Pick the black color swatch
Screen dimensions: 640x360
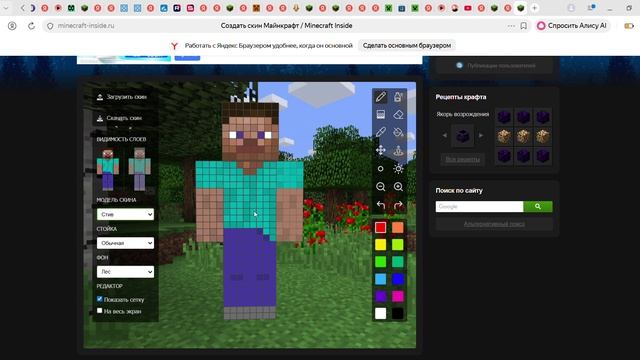click(x=398, y=313)
